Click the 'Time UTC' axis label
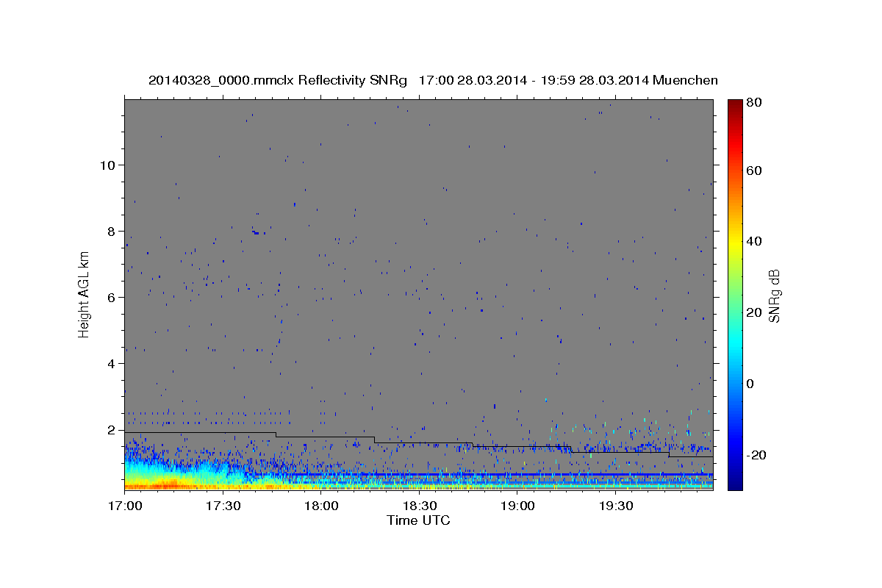Image resolution: width=882 pixels, height=588 pixels. (418, 520)
